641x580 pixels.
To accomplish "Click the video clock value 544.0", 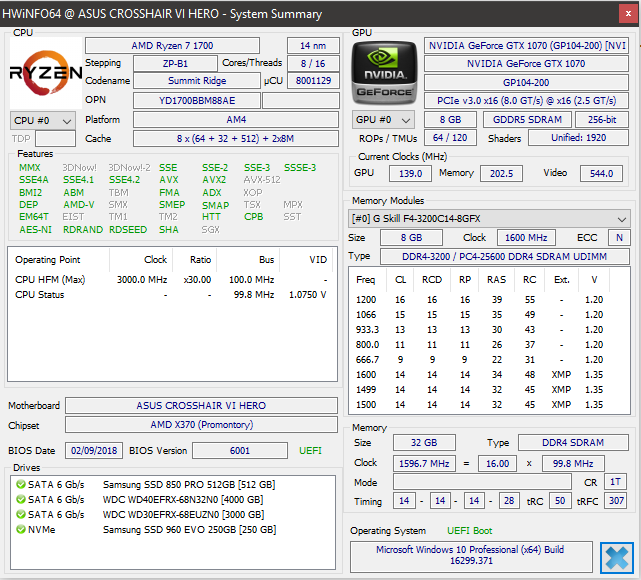I will (601, 173).
